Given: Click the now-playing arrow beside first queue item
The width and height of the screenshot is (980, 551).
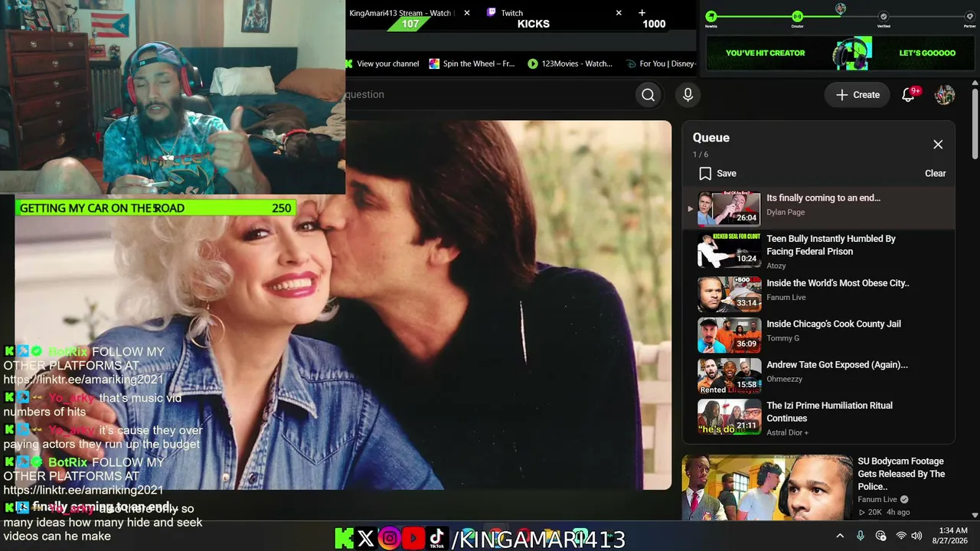Looking at the screenshot, I should click(690, 209).
